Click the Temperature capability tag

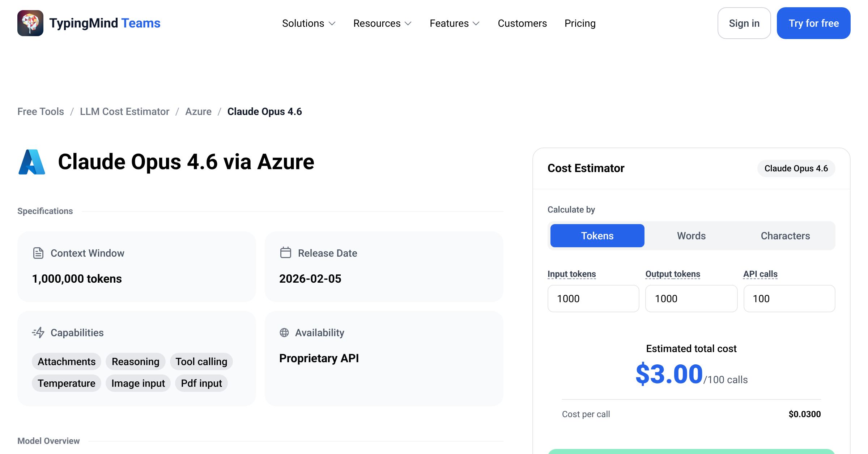pos(67,383)
